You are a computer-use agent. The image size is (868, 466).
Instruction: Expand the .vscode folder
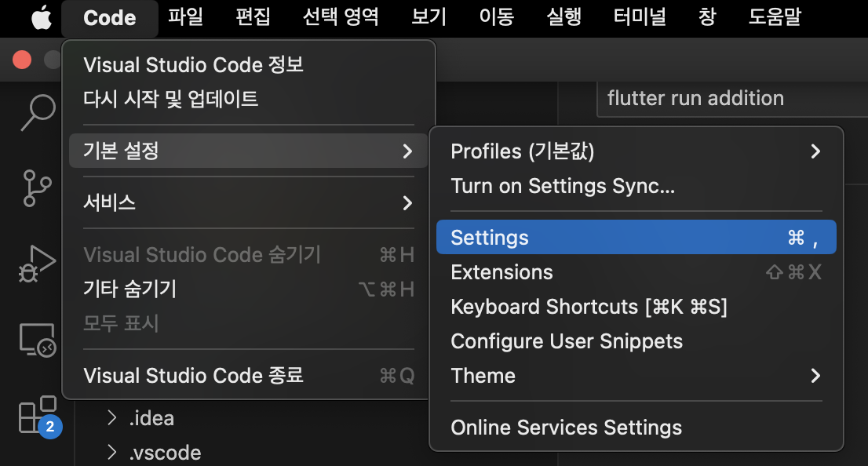pyautogui.click(x=111, y=452)
